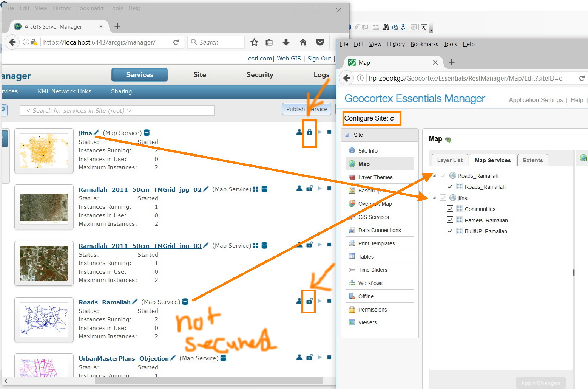Click the jifna map service checkbox
Viewport: 588px width, 389px height.
[x=443, y=198]
